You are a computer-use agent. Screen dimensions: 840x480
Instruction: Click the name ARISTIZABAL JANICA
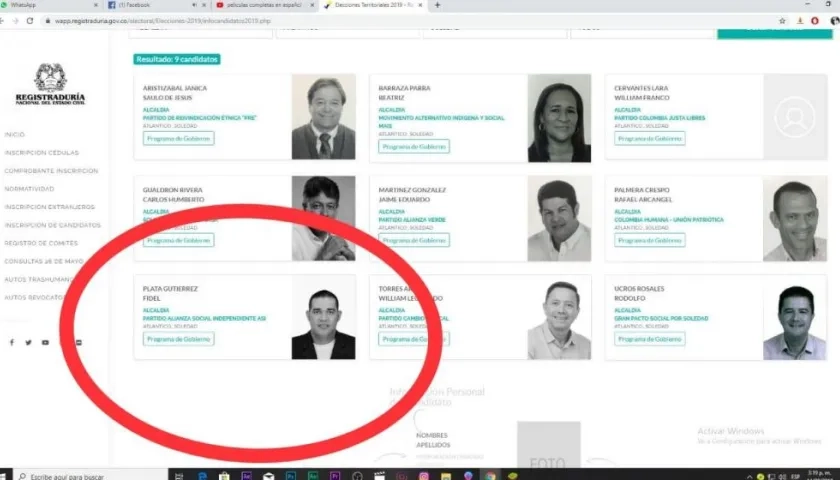[x=175, y=88]
